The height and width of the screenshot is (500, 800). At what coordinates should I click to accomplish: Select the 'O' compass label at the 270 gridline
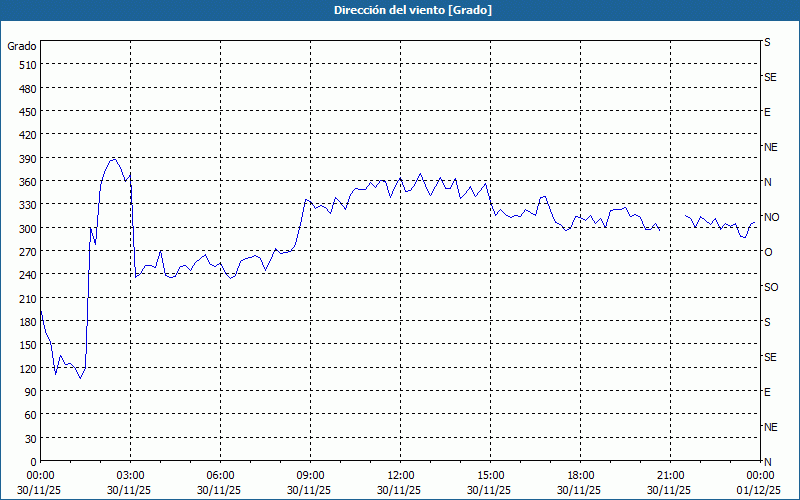click(x=768, y=252)
